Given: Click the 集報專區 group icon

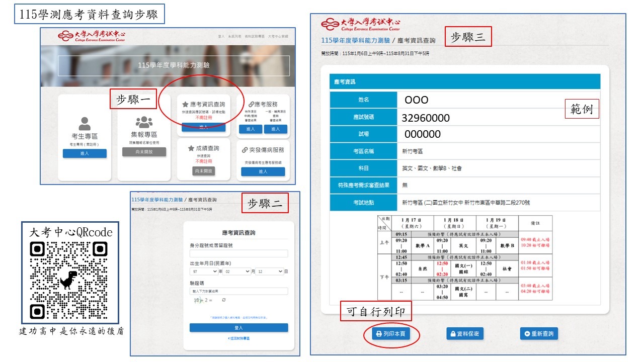Looking at the screenshot, I should (144, 122).
